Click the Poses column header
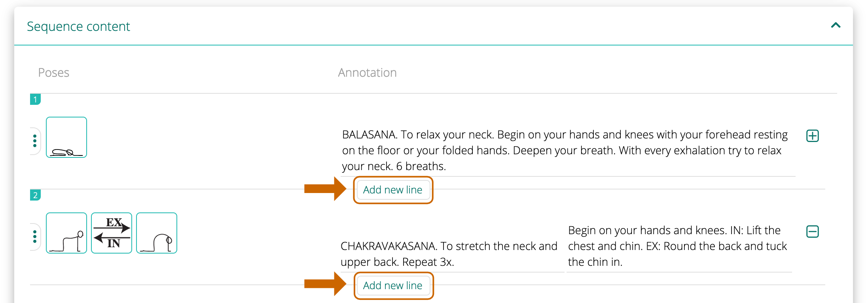 [53, 72]
